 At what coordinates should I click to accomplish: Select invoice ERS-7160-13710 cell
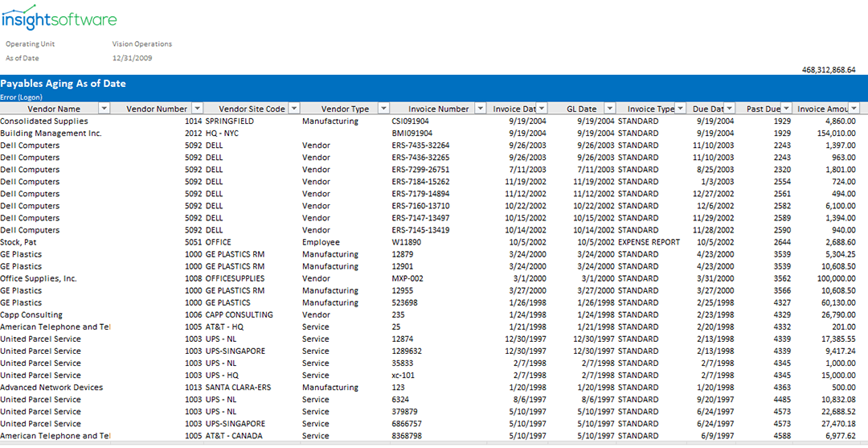coord(420,205)
